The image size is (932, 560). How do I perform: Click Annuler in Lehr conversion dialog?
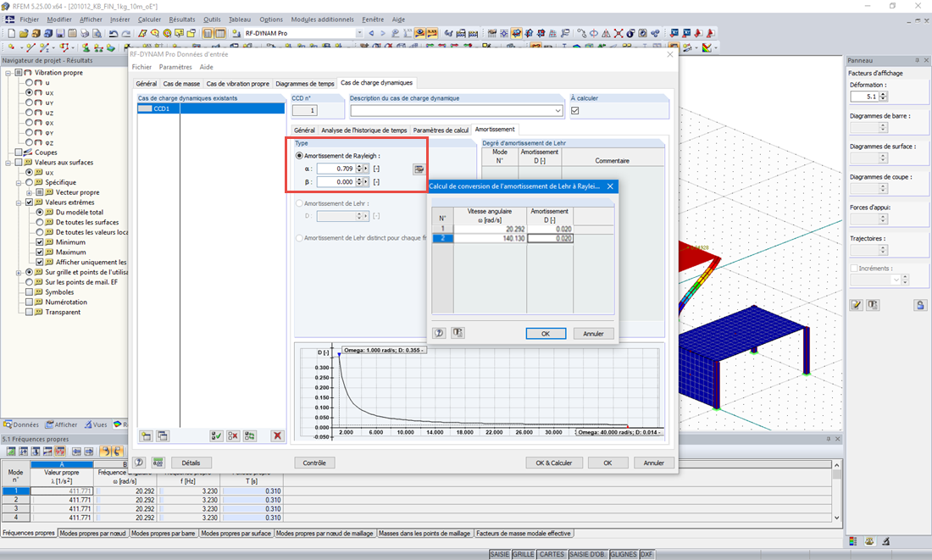tap(593, 334)
